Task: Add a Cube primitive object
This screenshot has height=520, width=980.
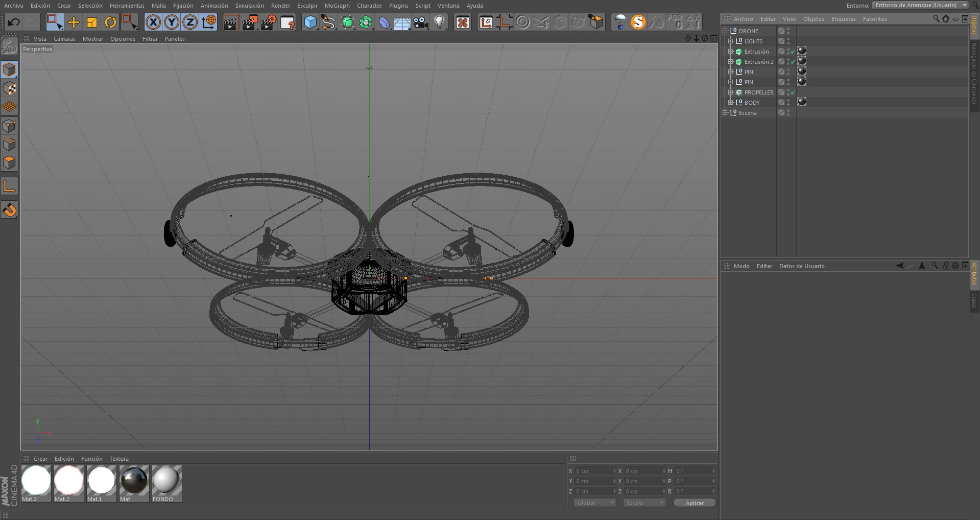Action: coord(310,22)
